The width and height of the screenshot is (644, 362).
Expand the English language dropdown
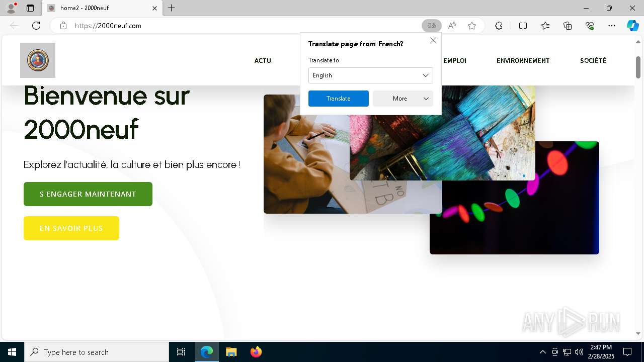[x=371, y=75]
